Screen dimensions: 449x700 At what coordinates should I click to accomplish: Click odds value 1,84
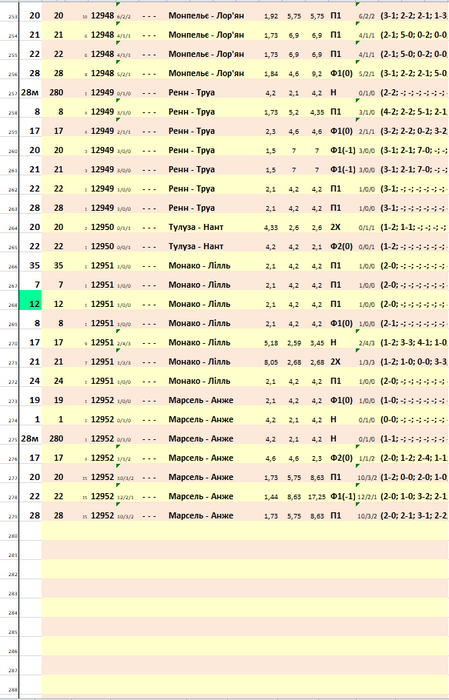click(271, 74)
